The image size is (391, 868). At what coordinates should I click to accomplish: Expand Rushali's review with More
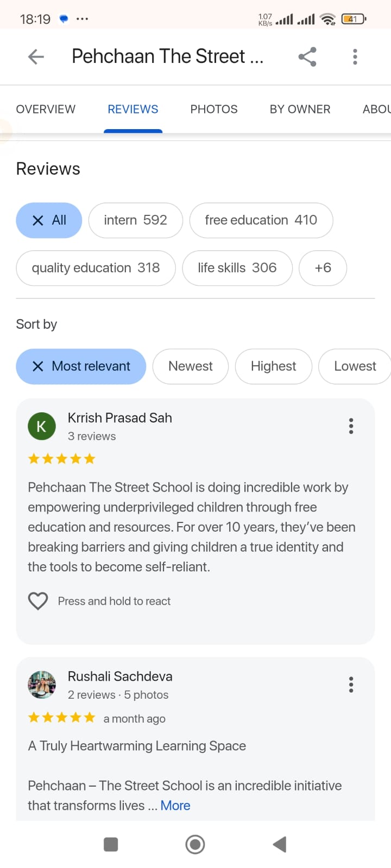point(175,806)
